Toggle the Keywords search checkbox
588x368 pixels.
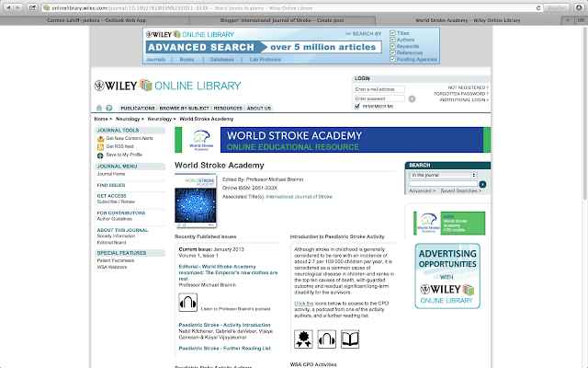tap(392, 46)
